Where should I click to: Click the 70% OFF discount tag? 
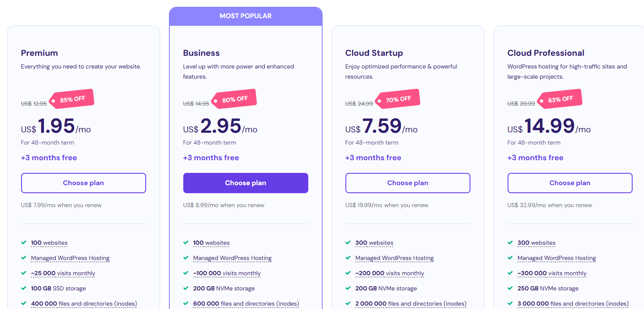coord(398,99)
